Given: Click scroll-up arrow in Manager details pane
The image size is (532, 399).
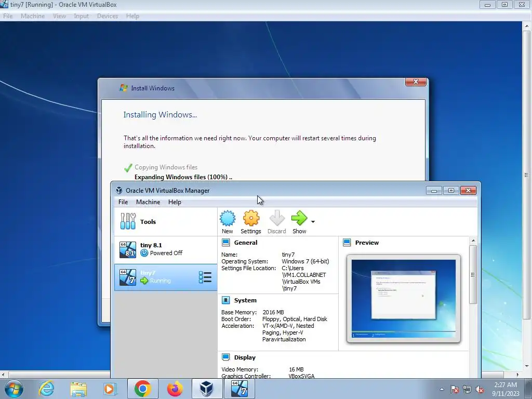Looking at the screenshot, I should click(473, 241).
